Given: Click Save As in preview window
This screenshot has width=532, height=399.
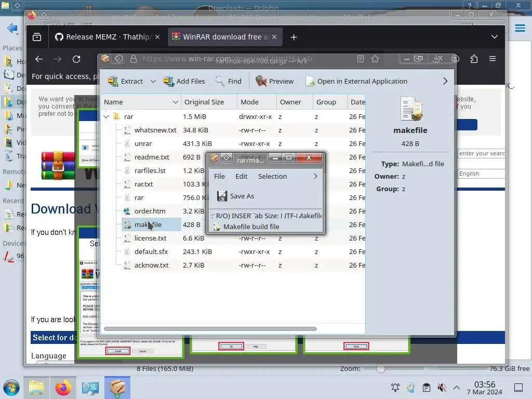Looking at the screenshot, I should click(235, 196).
